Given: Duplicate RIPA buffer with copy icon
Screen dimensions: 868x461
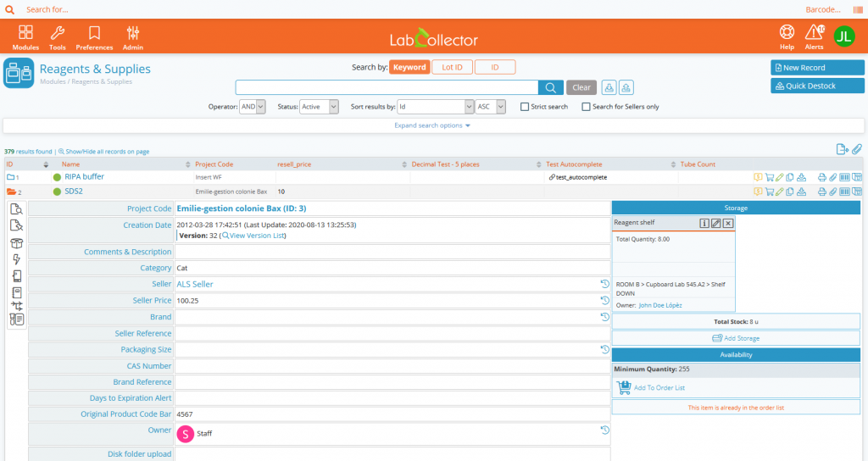Looking at the screenshot, I should [x=790, y=177].
